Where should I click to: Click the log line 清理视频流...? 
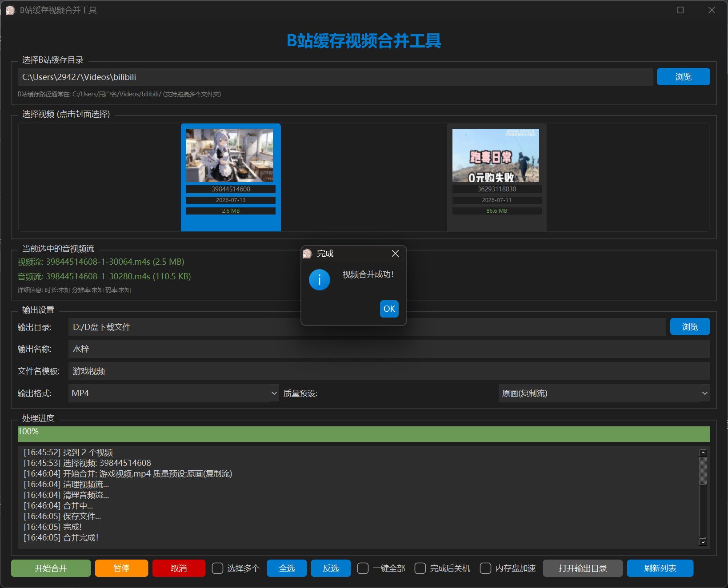tap(66, 485)
